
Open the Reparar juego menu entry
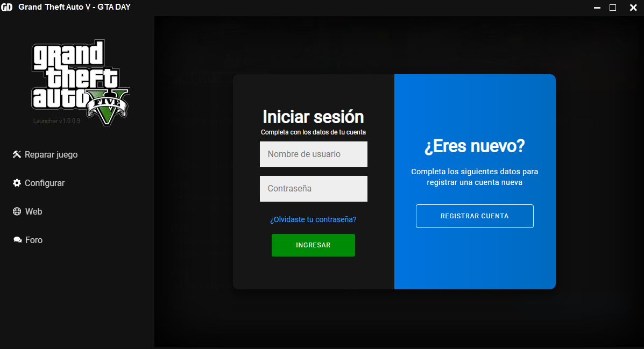51,155
